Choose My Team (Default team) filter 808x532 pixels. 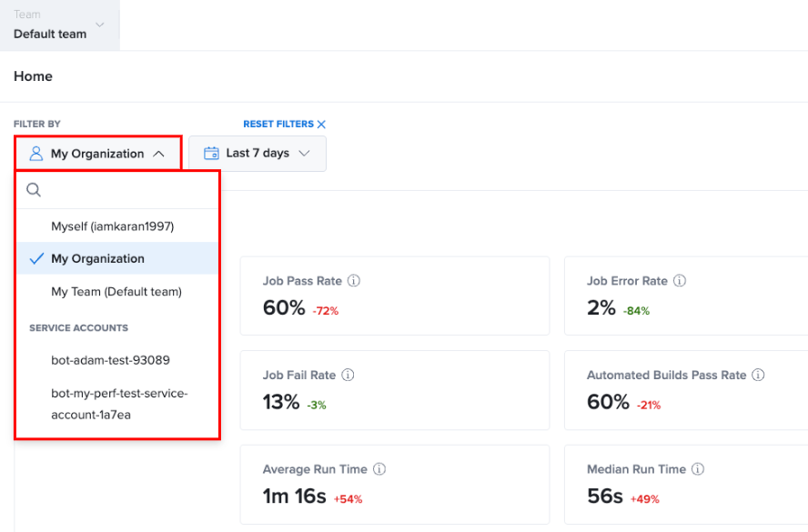coord(117,292)
